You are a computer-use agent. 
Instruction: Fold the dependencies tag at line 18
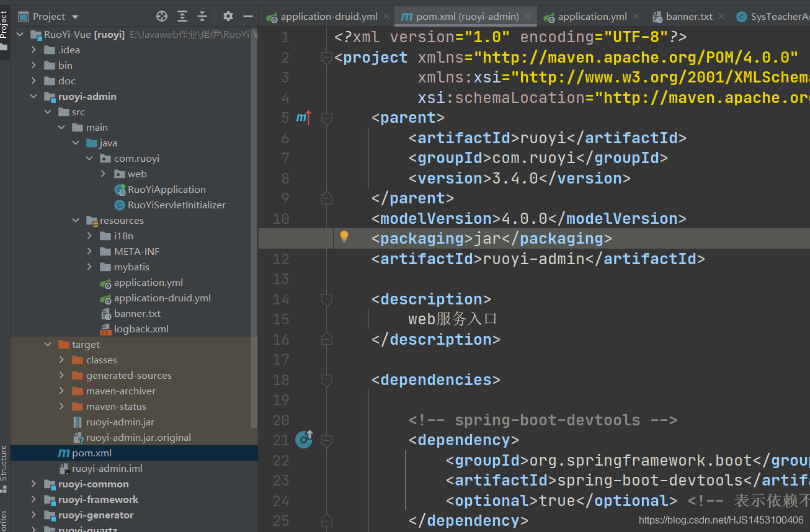(326, 379)
